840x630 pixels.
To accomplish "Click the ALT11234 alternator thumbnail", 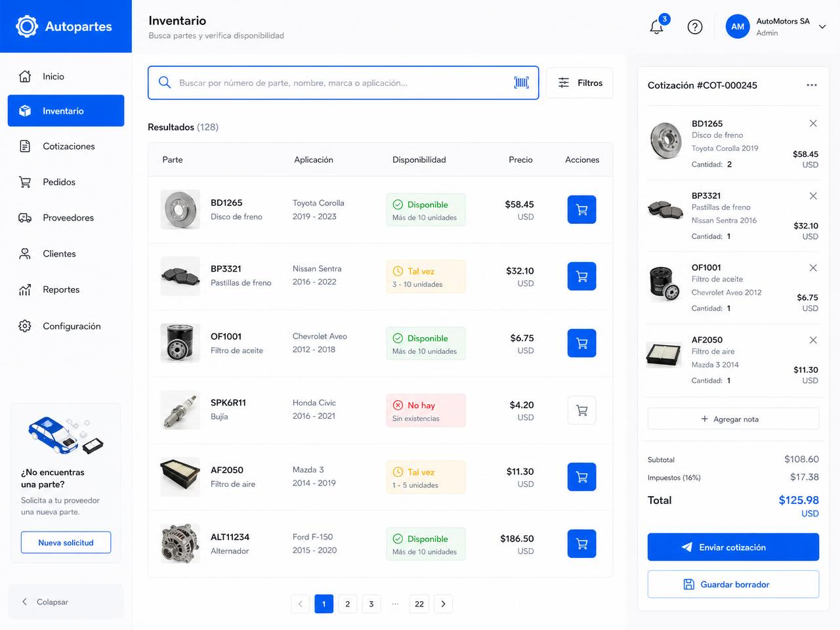I will click(180, 543).
